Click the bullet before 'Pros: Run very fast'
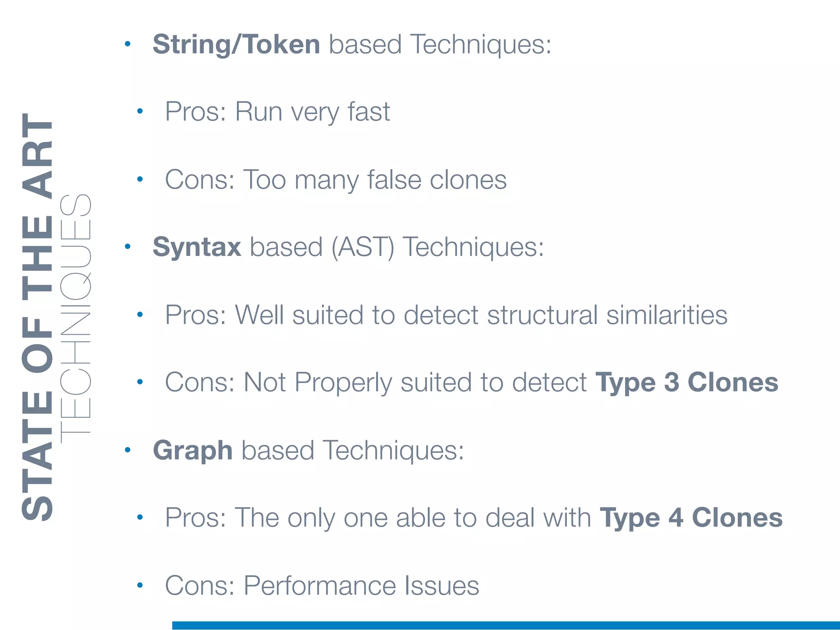The width and height of the screenshot is (840, 630). [x=140, y=111]
